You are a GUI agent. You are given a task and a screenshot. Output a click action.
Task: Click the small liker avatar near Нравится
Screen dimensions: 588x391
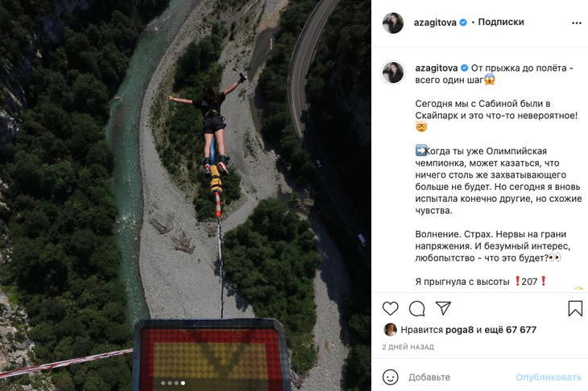pos(390,330)
